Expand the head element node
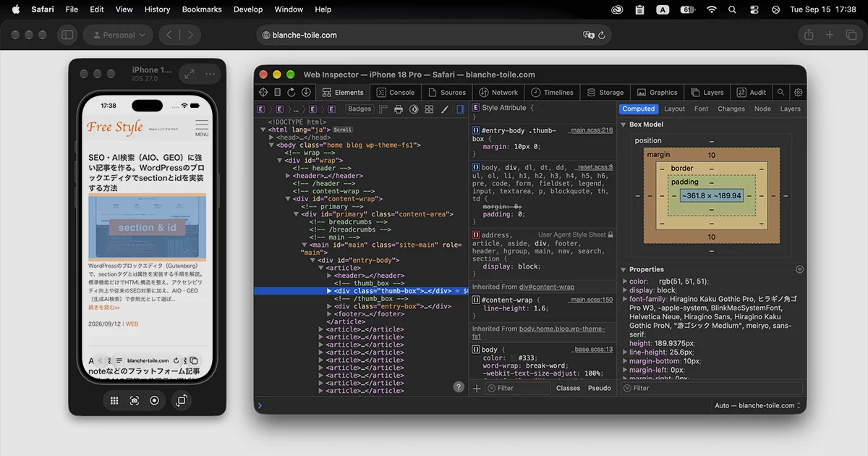Image resolution: width=868 pixels, height=456 pixels. click(x=271, y=138)
